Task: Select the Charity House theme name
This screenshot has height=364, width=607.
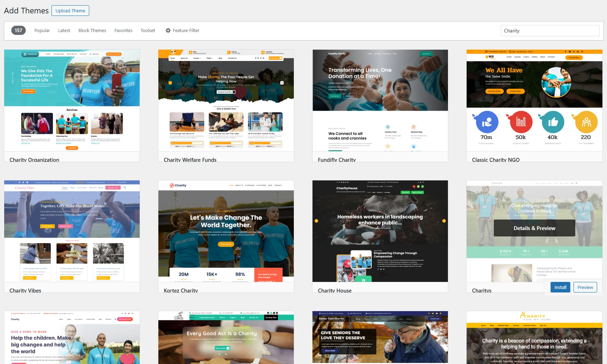Action: [335, 290]
